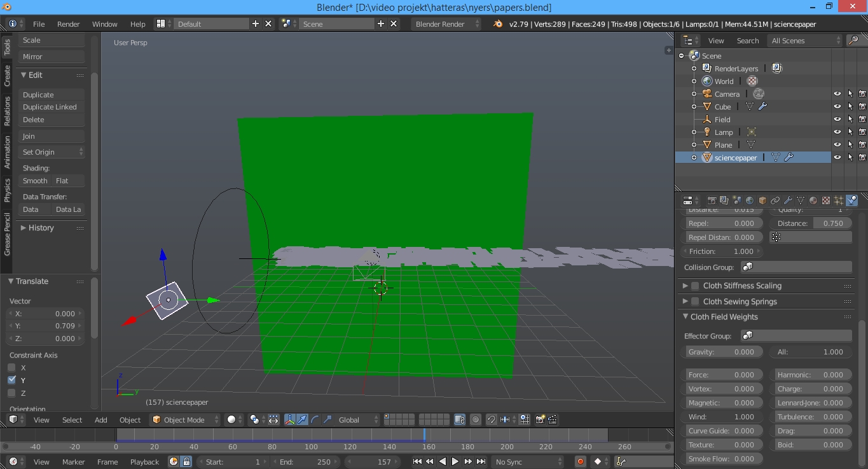868x469 pixels.
Task: Open the Scene properties tab icon
Action: (x=737, y=200)
